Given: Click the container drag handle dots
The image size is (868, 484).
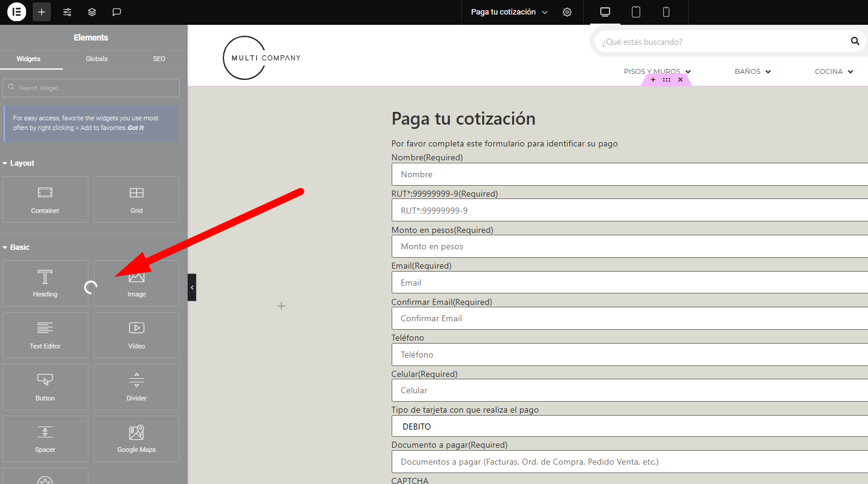Looking at the screenshot, I should point(666,80).
